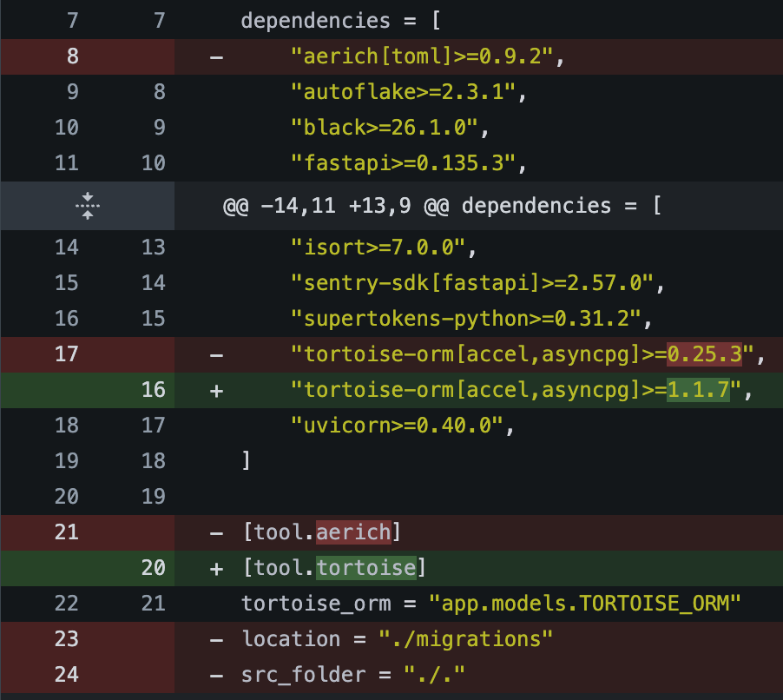Screen dimensions: 783x700
Task: Click old line number 21
Action: pos(67,532)
